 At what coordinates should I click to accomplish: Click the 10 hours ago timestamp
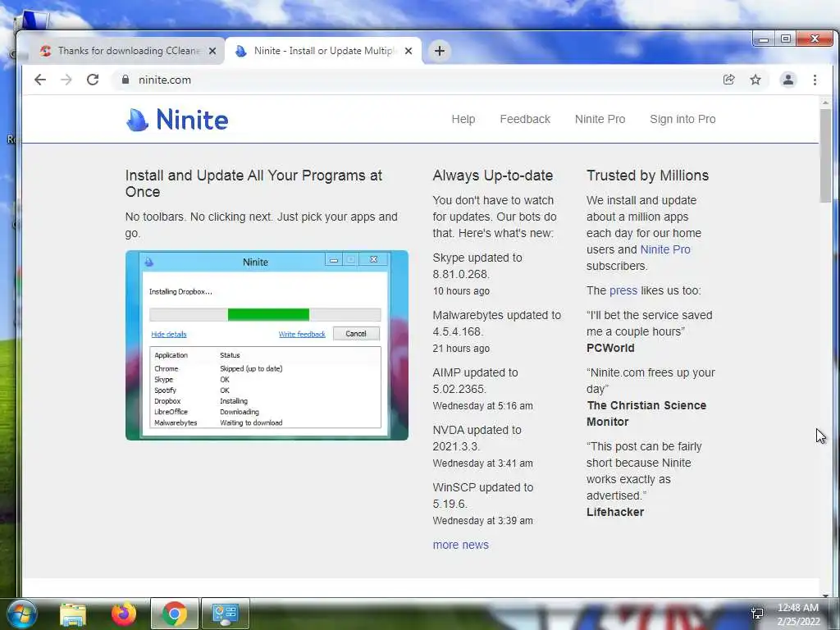tap(461, 291)
